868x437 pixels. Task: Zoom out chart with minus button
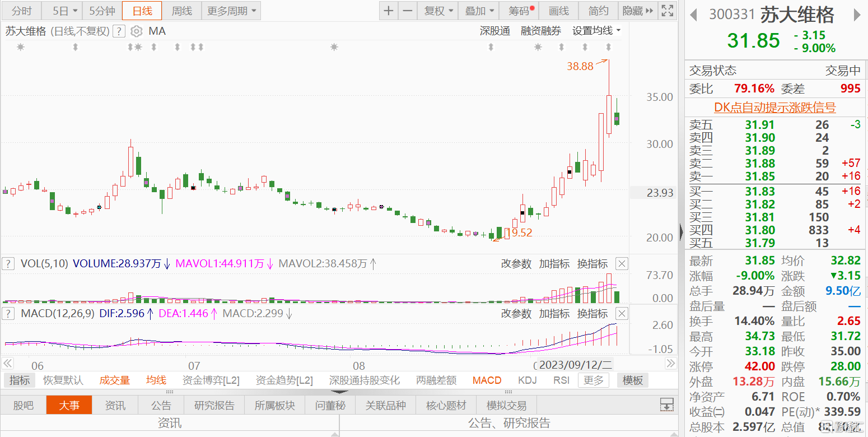click(x=407, y=11)
